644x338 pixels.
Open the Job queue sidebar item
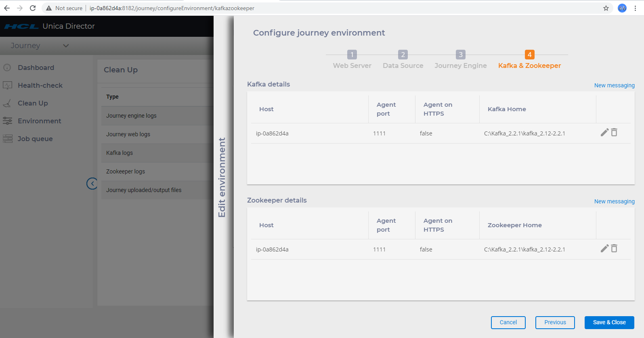click(x=35, y=139)
